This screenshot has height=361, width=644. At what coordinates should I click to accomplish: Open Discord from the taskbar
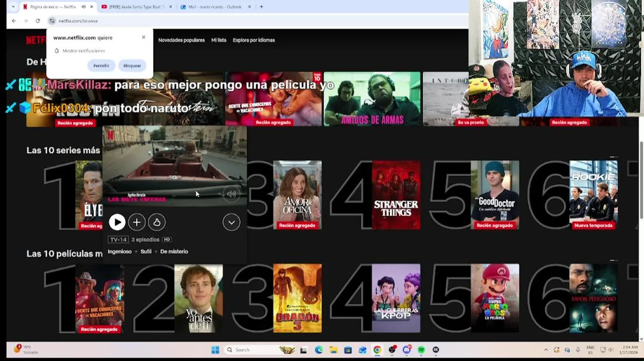pos(407,350)
